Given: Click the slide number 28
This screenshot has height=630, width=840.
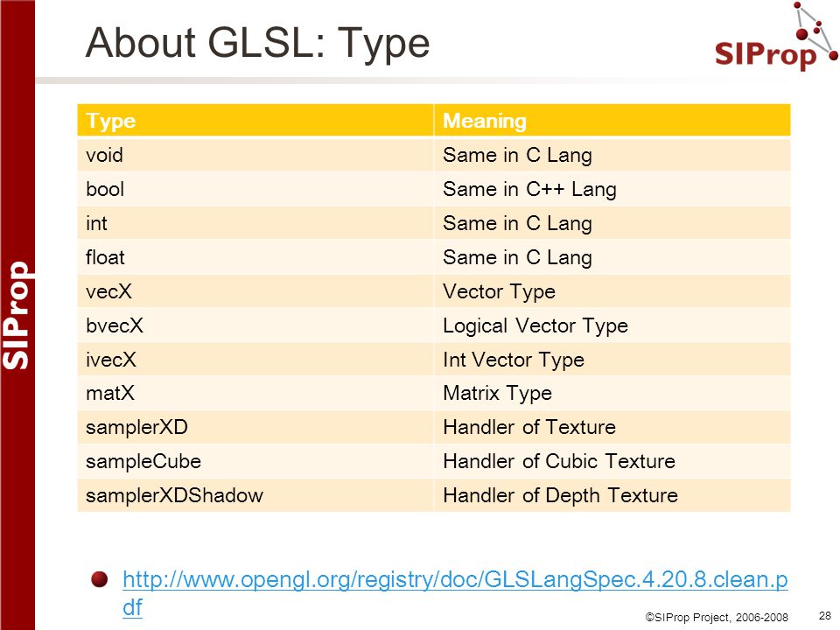Looking at the screenshot, I should pos(825,615).
